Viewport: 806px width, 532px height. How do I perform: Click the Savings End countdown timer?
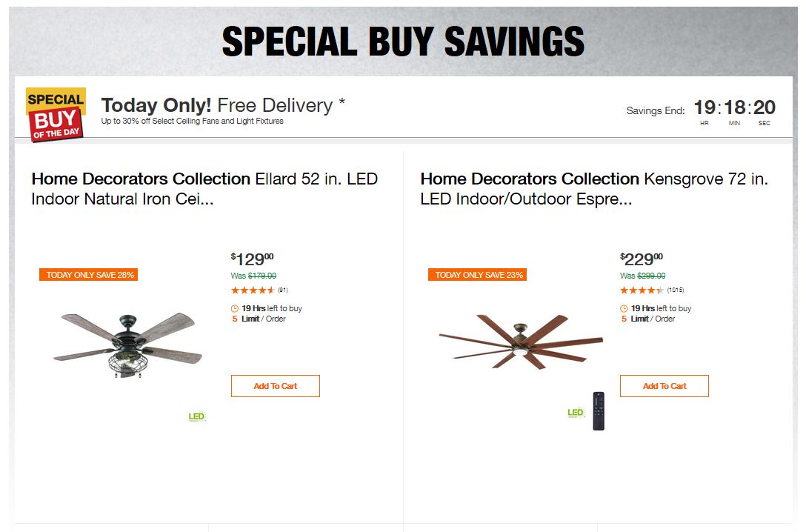pos(733,109)
